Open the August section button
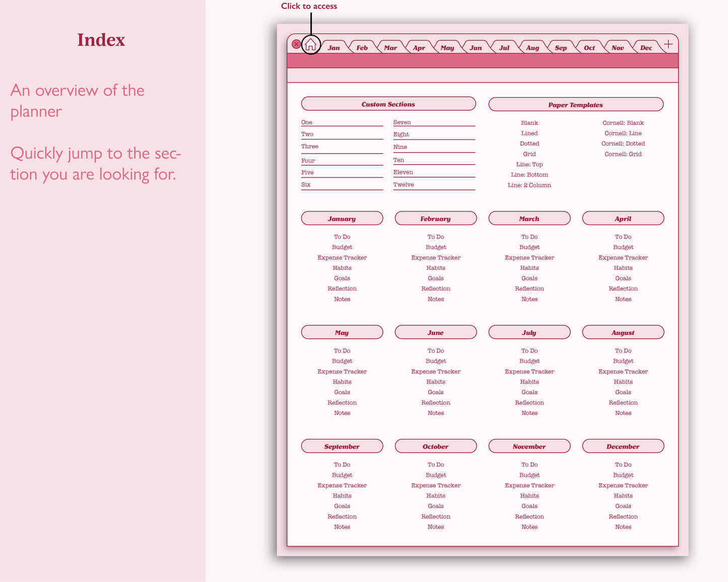This screenshot has height=582, width=728. click(x=623, y=332)
